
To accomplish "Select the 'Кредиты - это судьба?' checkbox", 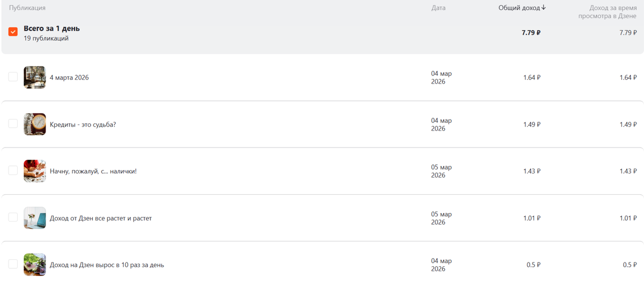I will [13, 124].
